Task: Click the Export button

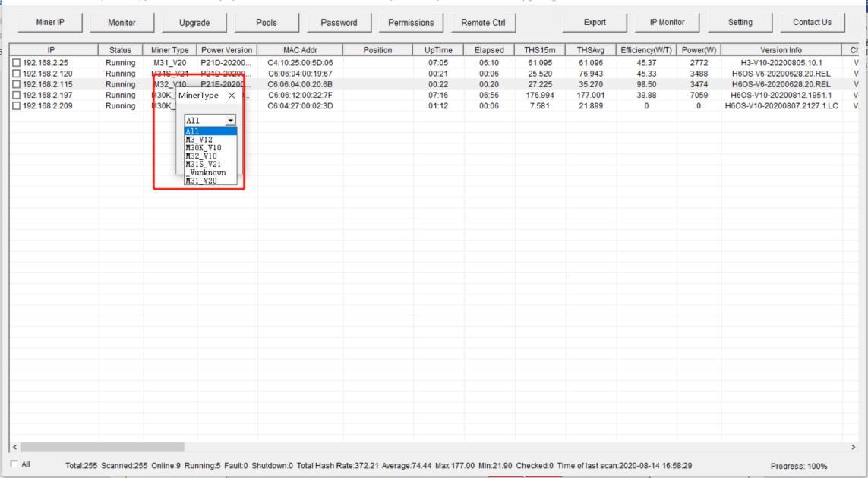Action: (595, 23)
